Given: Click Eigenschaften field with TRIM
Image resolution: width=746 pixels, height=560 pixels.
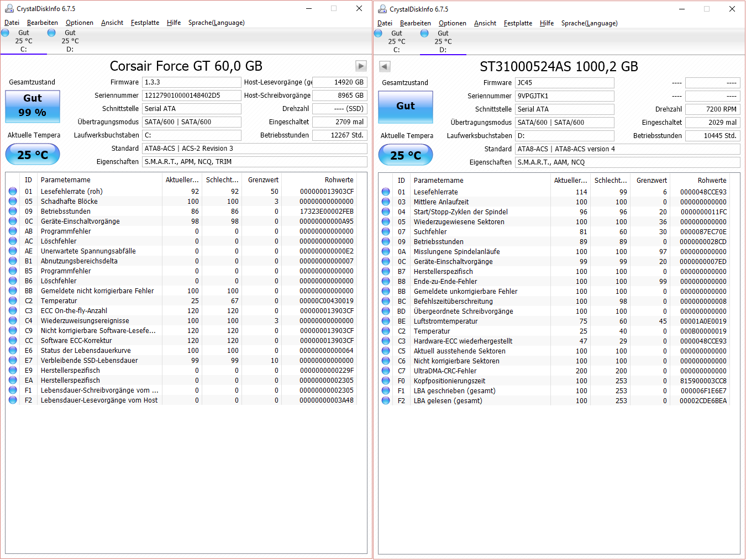Looking at the screenshot, I should point(255,162).
